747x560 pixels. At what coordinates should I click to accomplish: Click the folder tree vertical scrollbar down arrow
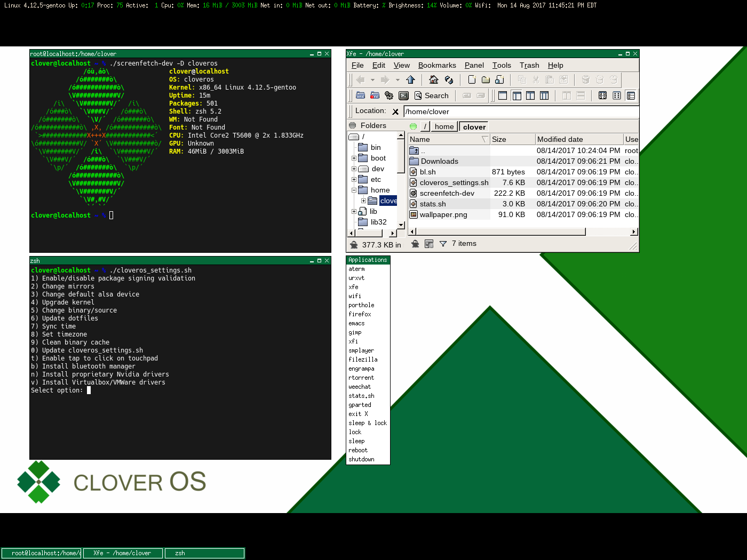401,225
